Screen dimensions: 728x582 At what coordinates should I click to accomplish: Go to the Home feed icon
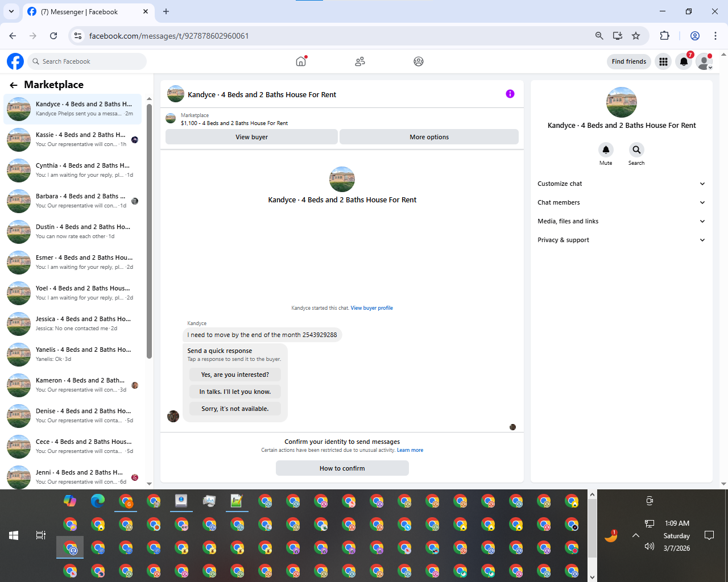301,61
